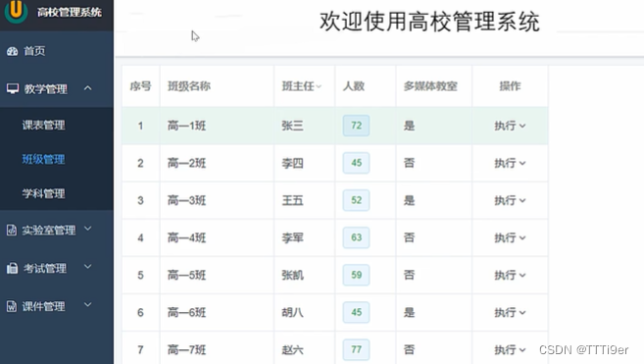
Task: Open 课表管理 submenu item
Action: click(43, 125)
